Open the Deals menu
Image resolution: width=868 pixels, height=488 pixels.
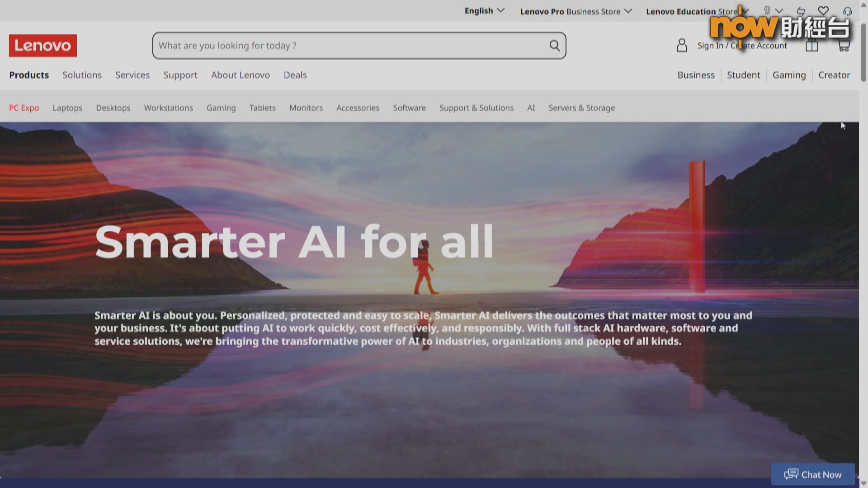[295, 75]
